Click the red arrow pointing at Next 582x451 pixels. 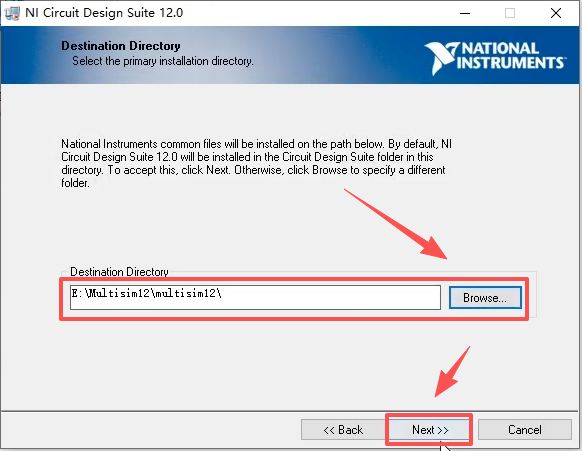point(452,372)
